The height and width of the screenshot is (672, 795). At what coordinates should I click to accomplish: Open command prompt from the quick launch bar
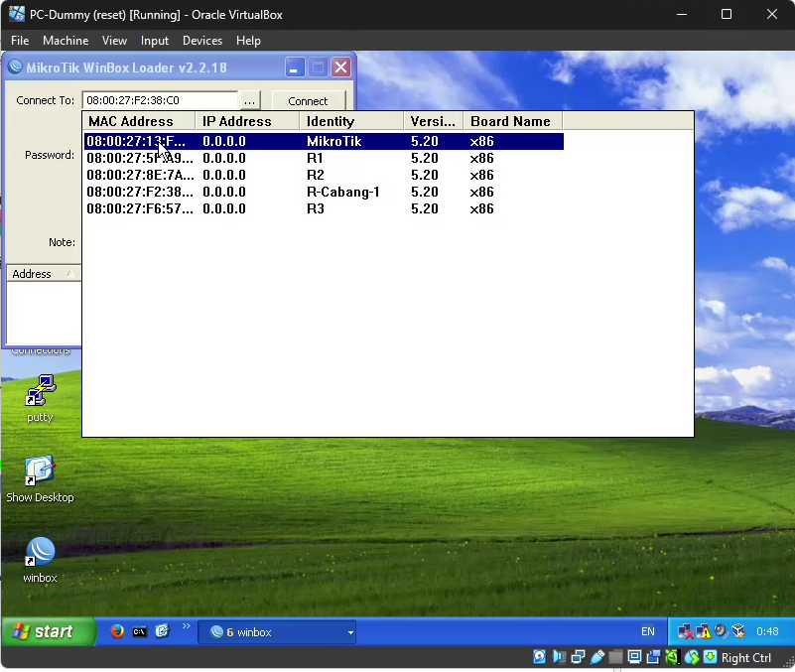point(139,632)
